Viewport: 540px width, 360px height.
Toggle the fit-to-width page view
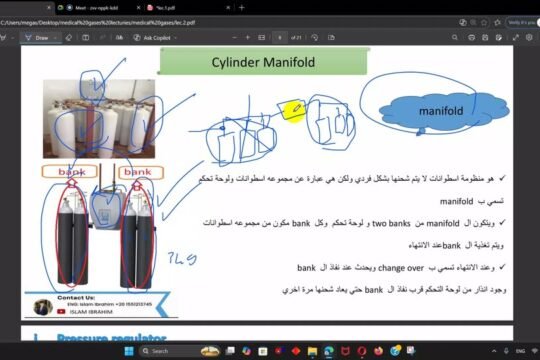[262, 38]
